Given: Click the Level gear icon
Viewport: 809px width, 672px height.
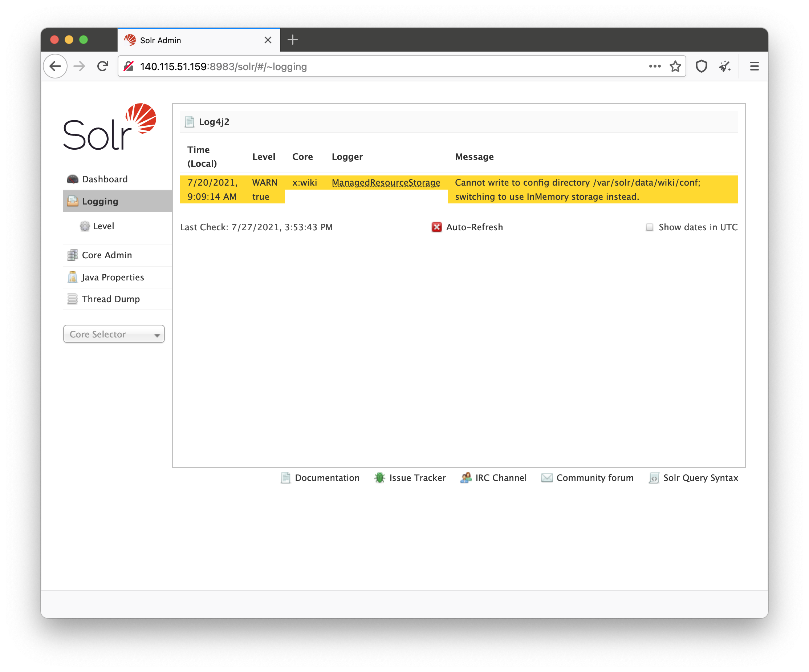Looking at the screenshot, I should [85, 226].
